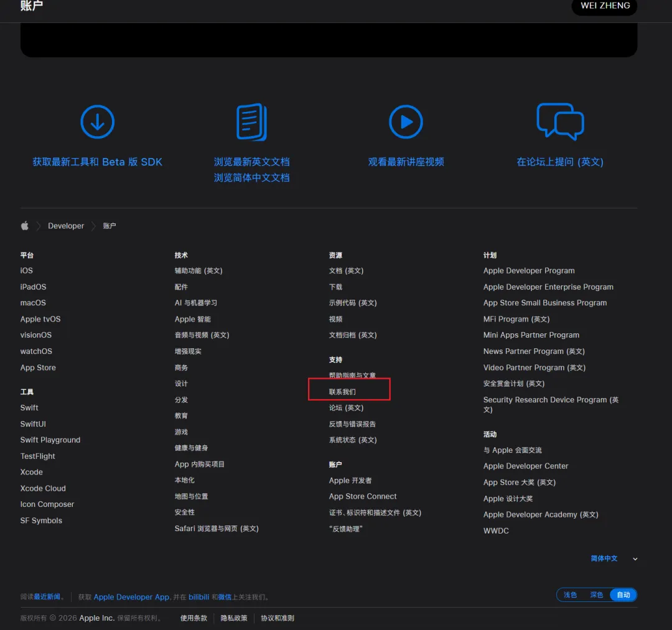Open Xcode Cloud link
This screenshot has height=630, width=672.
pyautogui.click(x=43, y=488)
